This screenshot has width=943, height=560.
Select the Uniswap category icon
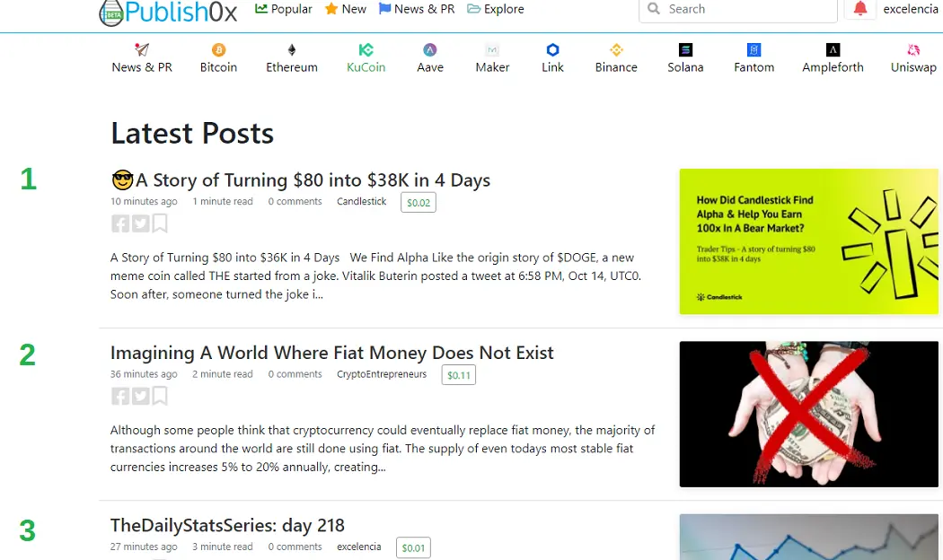(913, 50)
